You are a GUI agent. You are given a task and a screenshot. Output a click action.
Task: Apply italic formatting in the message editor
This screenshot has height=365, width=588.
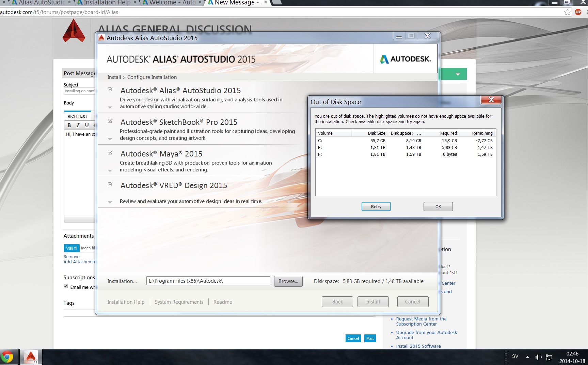pos(78,125)
